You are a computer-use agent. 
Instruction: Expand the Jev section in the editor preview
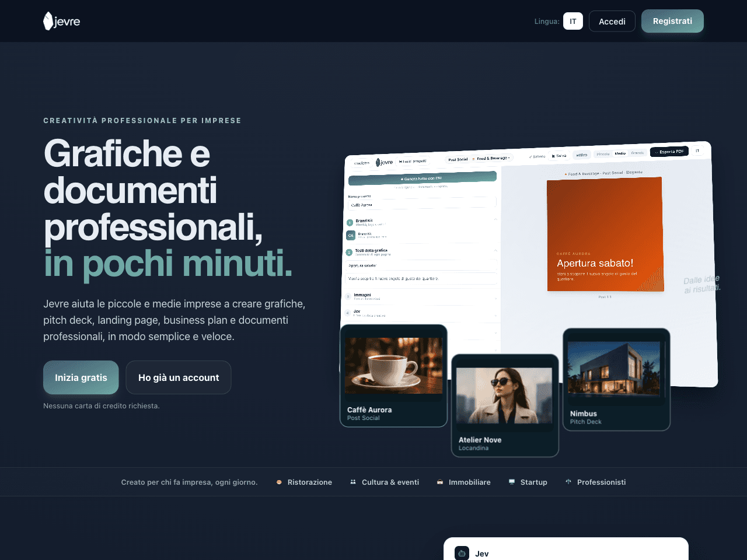pyautogui.click(x=421, y=313)
